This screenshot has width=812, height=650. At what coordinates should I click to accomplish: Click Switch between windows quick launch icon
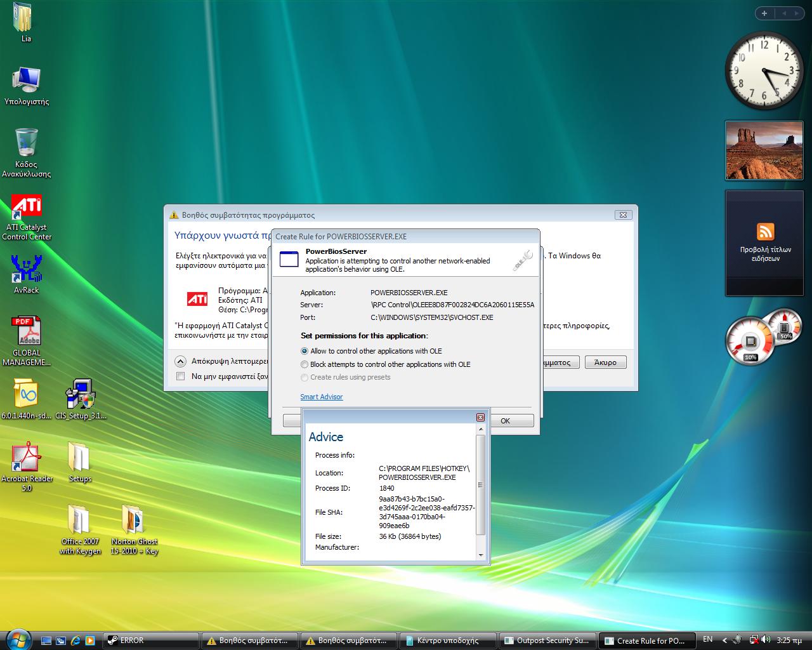point(61,640)
